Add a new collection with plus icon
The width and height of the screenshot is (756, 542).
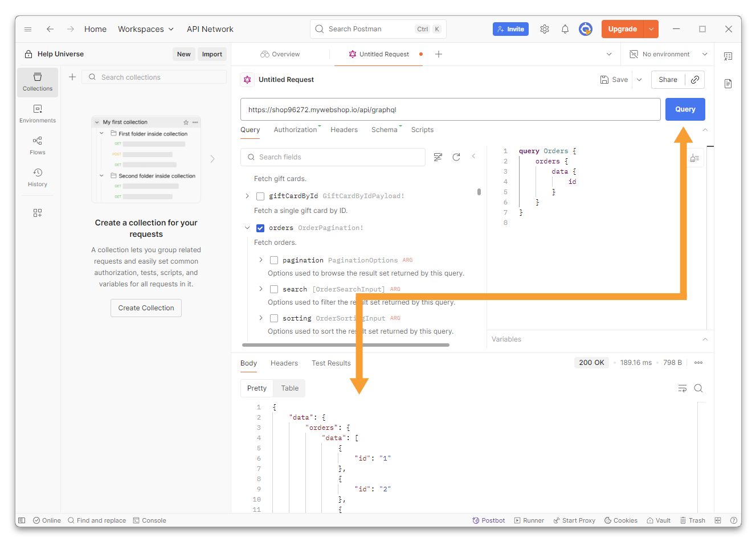pyautogui.click(x=72, y=77)
